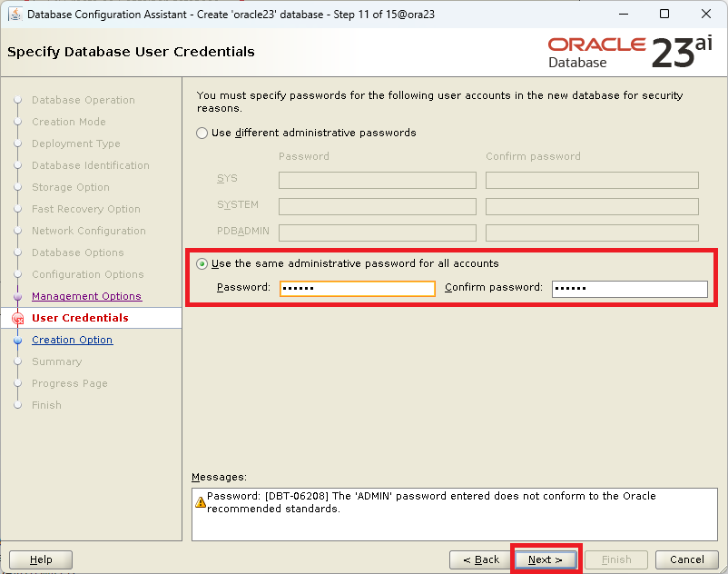Click the Password input field
This screenshot has width=728, height=574.
(x=357, y=289)
